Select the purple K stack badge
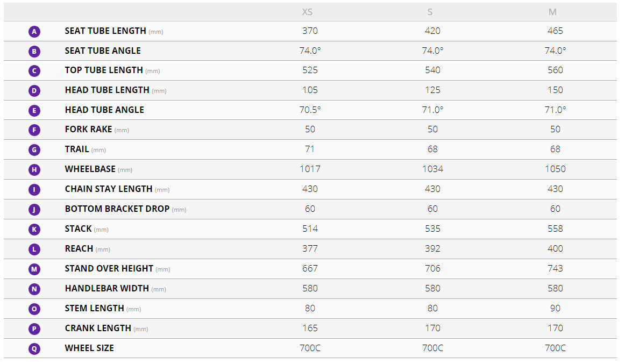The image size is (625, 364). (x=34, y=230)
